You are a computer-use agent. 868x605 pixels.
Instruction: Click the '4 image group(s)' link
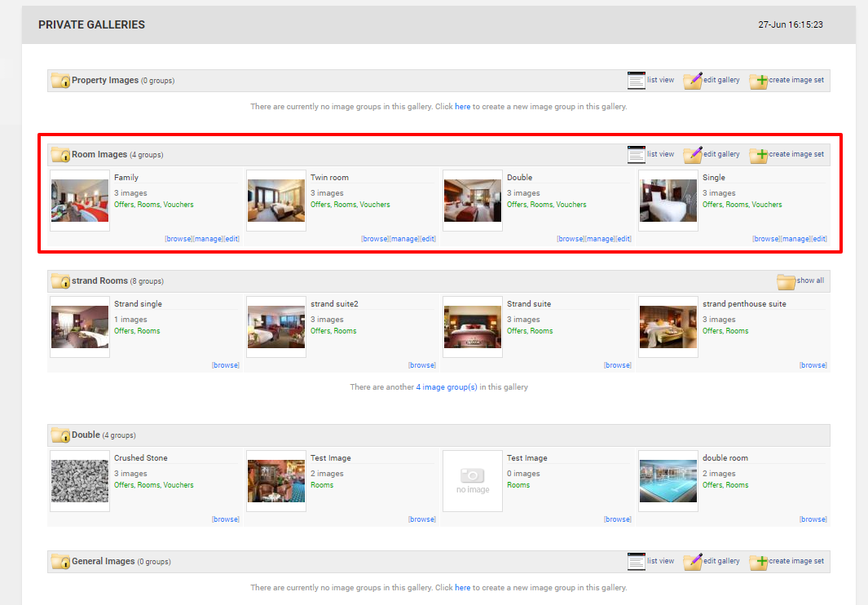pos(447,387)
